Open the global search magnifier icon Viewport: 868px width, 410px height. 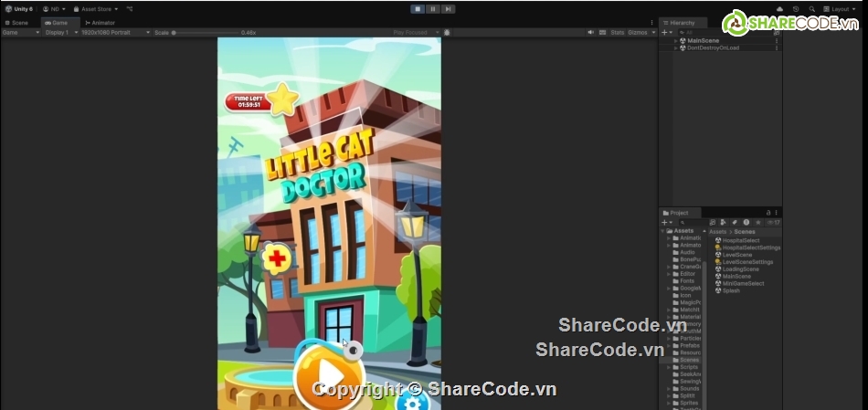pyautogui.click(x=811, y=9)
